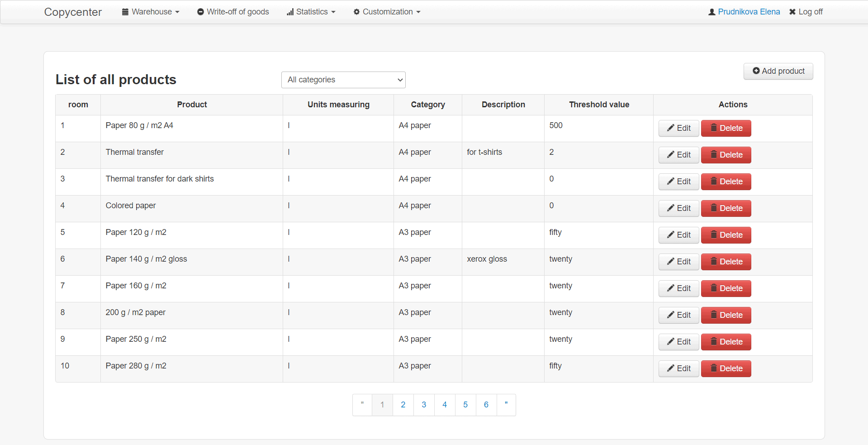Click the pencil icon in Colored paper row
Screen dimensions: 868x445
[671, 208]
